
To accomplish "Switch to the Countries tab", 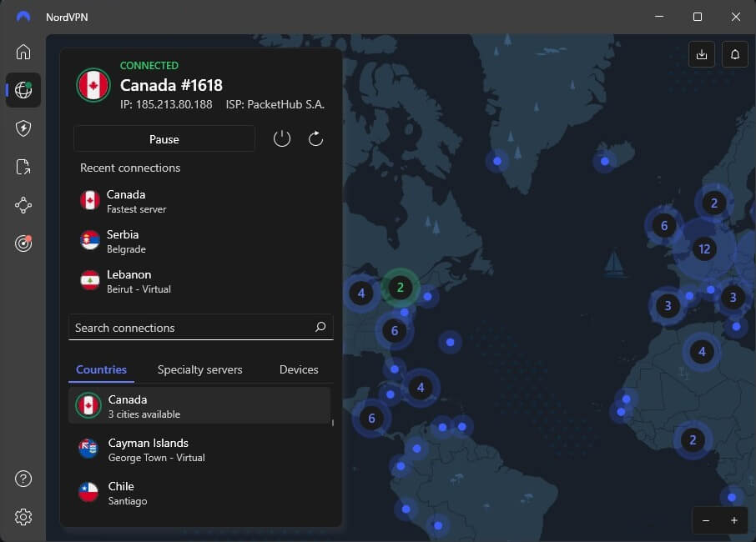I will click(101, 369).
